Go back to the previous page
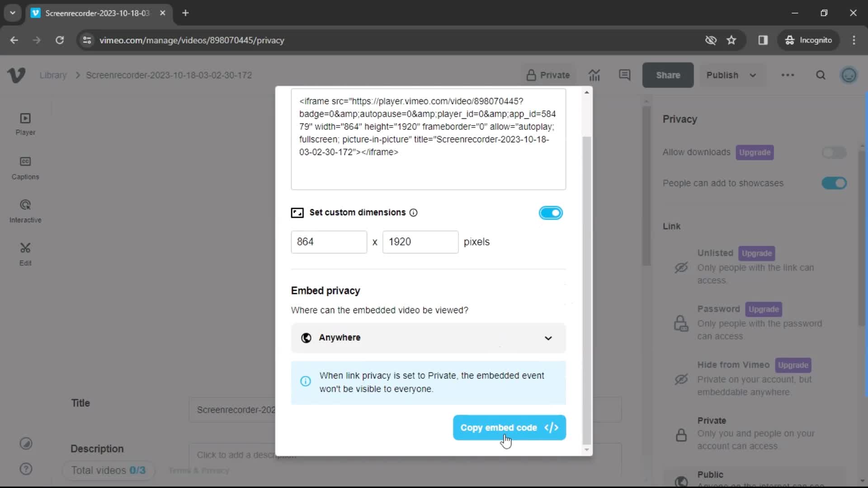Viewport: 868px width, 488px height. (14, 40)
